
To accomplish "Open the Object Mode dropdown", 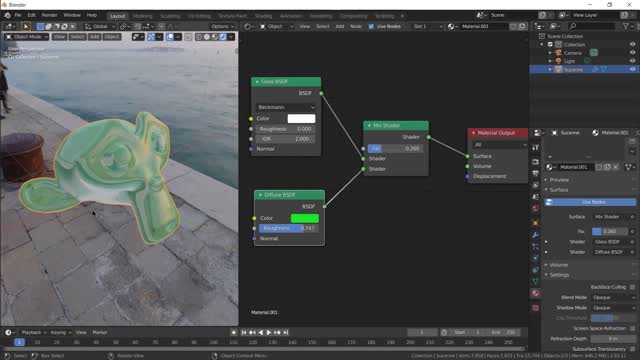I will click(x=27, y=37).
